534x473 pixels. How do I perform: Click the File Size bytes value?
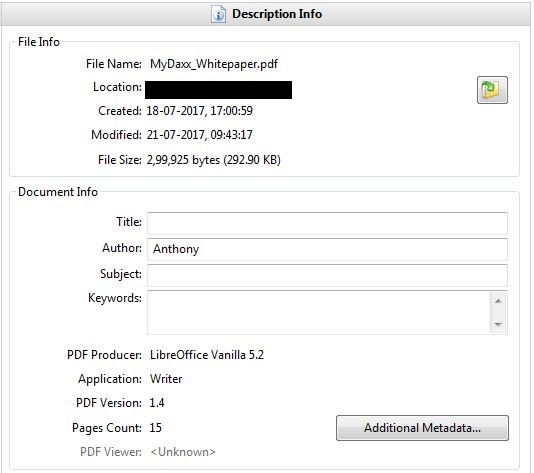pyautogui.click(x=214, y=160)
